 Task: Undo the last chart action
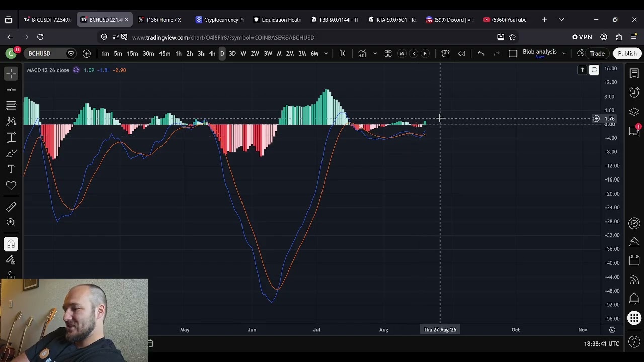[481, 53]
